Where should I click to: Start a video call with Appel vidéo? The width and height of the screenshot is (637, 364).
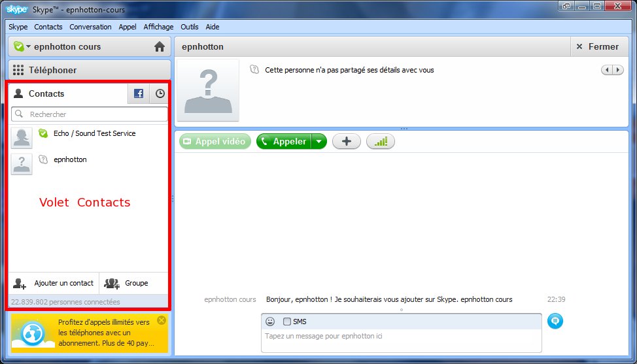pyautogui.click(x=215, y=142)
